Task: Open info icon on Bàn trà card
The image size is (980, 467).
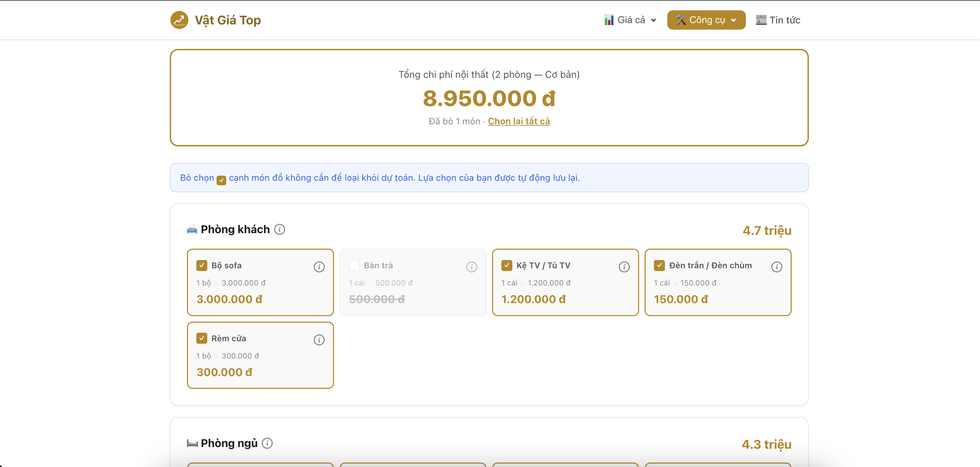Action: (472, 267)
